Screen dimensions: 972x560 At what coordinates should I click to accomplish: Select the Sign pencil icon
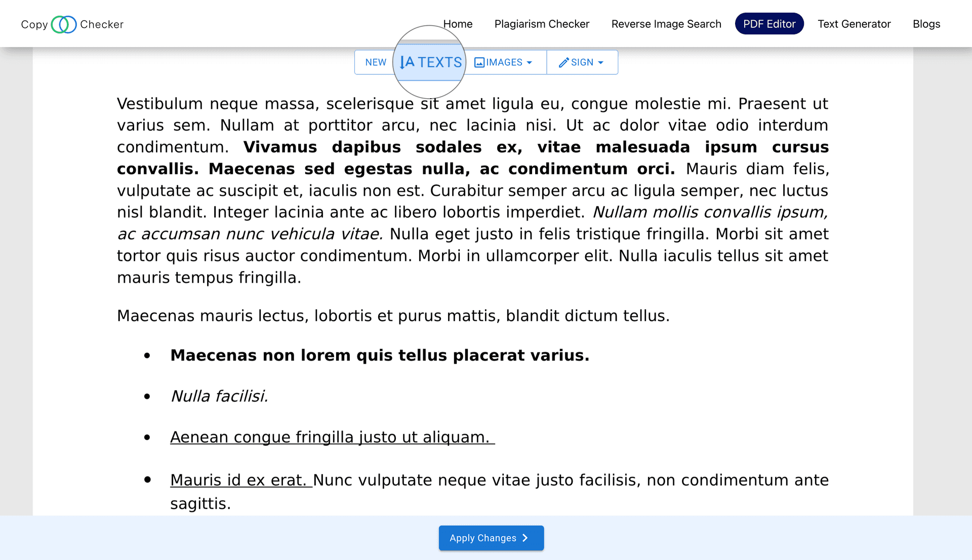pyautogui.click(x=563, y=62)
